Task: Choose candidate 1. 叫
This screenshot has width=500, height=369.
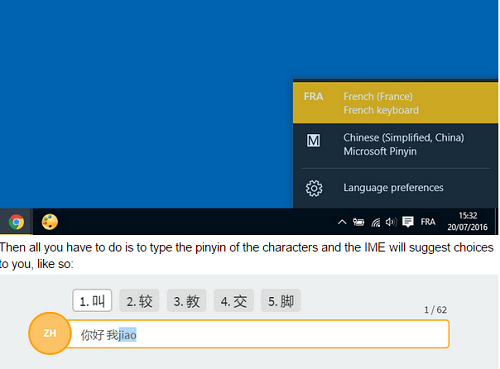Action: point(92,301)
